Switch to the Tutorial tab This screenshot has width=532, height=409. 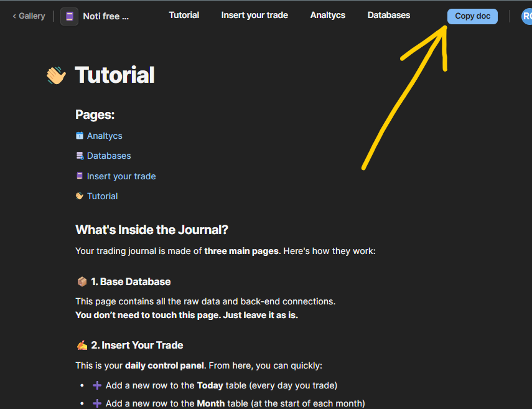pos(184,16)
